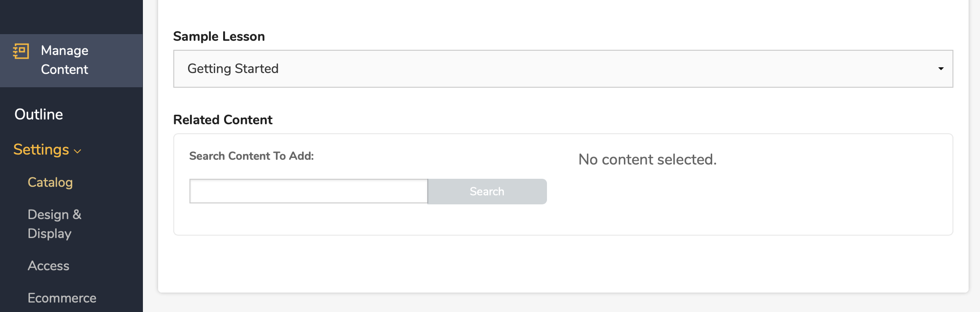
Task: Click the Search button
Action: pos(487,192)
